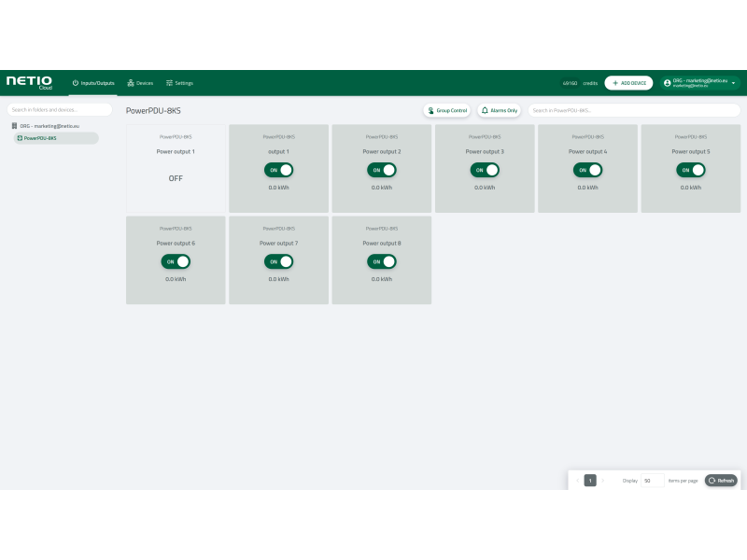Click the 0.0 kWh value under Power output 8
This screenshot has width=747, height=560.
coord(382,279)
